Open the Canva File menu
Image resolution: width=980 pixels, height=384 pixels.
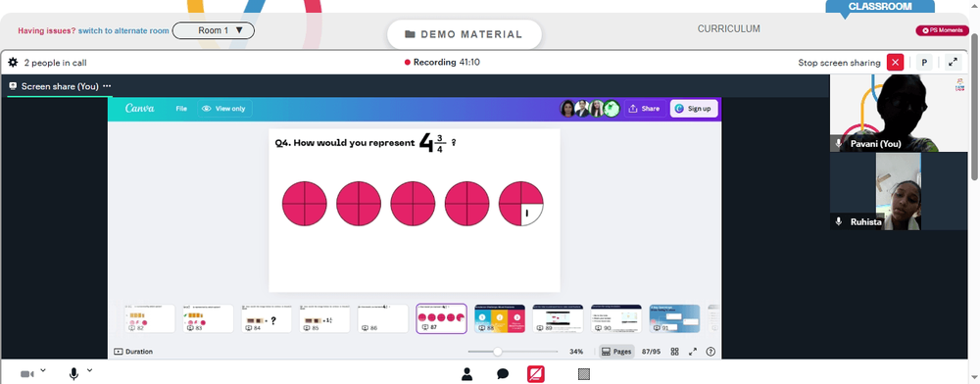point(181,109)
